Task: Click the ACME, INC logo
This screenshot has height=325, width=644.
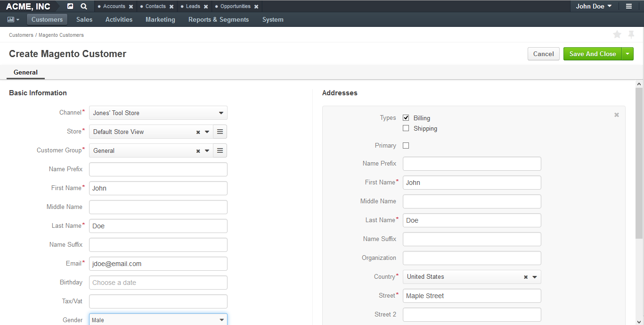Action: click(x=28, y=7)
